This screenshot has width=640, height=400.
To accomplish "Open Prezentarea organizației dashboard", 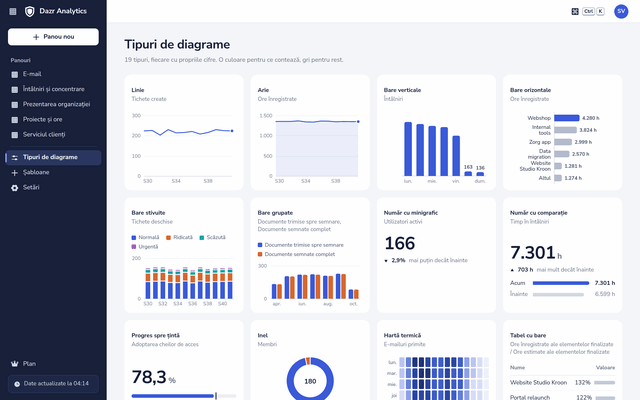I will [x=53, y=104].
